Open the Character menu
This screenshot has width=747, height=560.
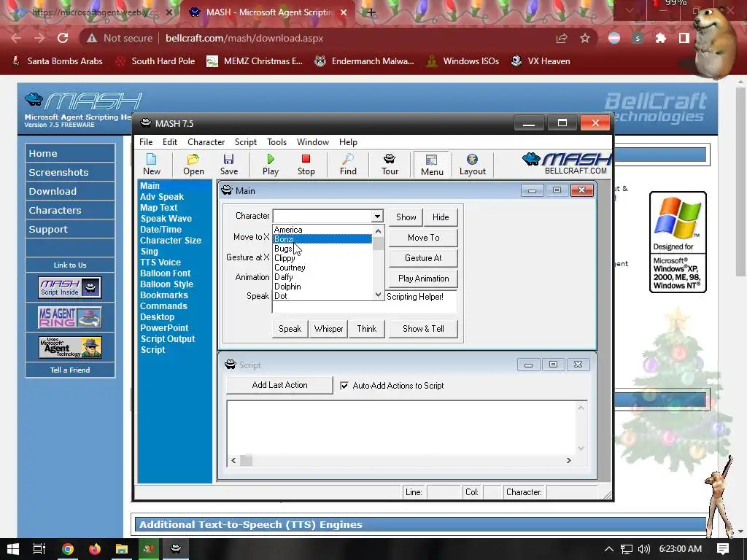[206, 142]
